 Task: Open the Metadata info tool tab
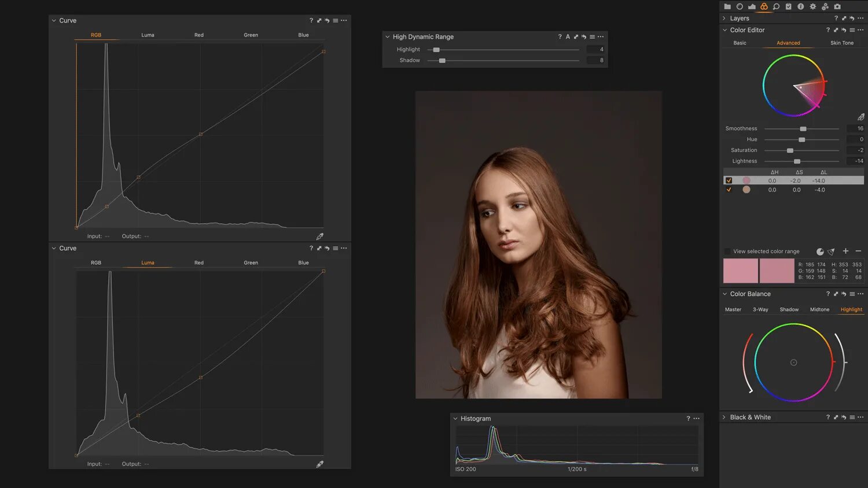(801, 6)
